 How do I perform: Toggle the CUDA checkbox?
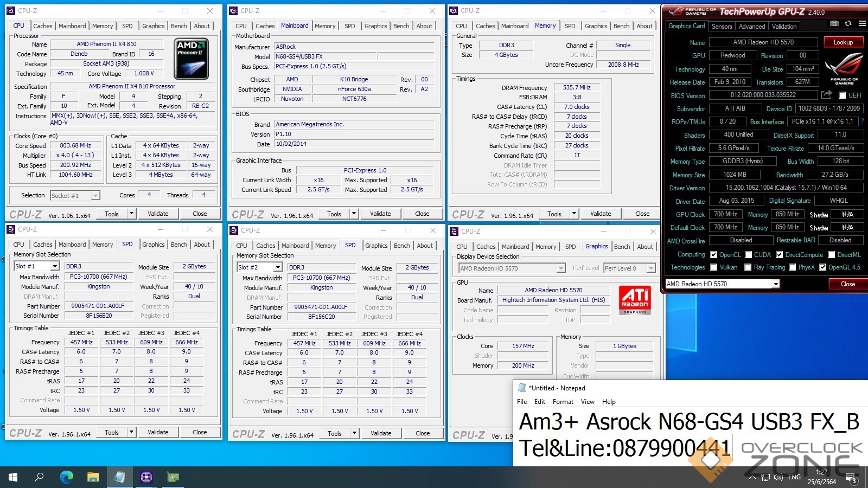[x=749, y=255]
